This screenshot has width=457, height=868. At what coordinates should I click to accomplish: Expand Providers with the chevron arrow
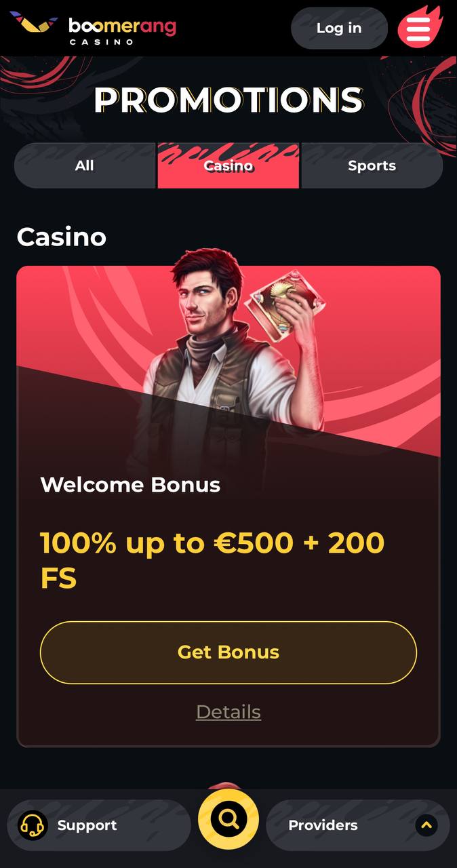426,825
